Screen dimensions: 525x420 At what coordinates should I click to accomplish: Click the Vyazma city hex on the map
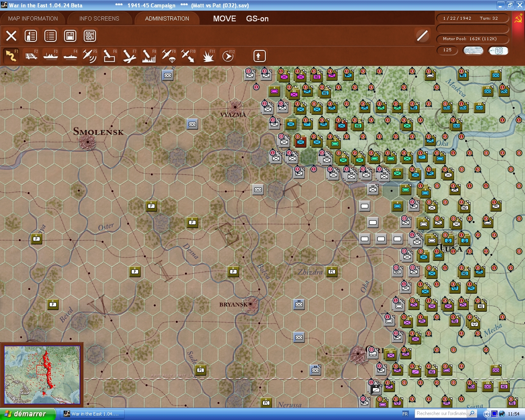point(235,107)
